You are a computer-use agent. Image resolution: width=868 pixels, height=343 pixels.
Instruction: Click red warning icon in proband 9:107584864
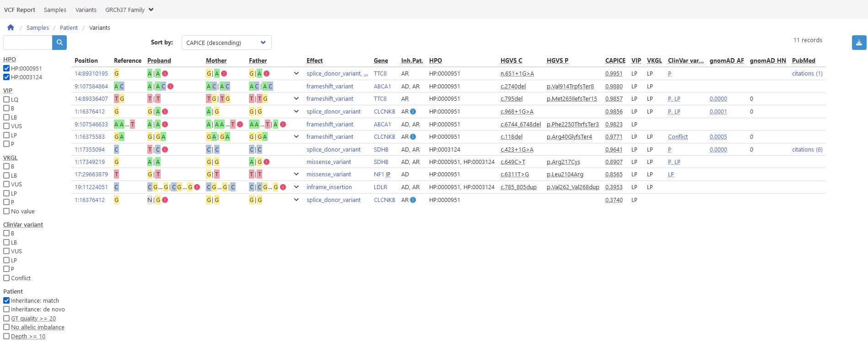coord(170,86)
